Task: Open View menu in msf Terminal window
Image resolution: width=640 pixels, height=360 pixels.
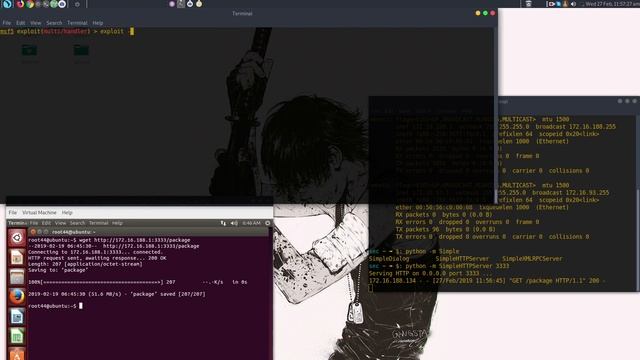Action: pos(36,23)
